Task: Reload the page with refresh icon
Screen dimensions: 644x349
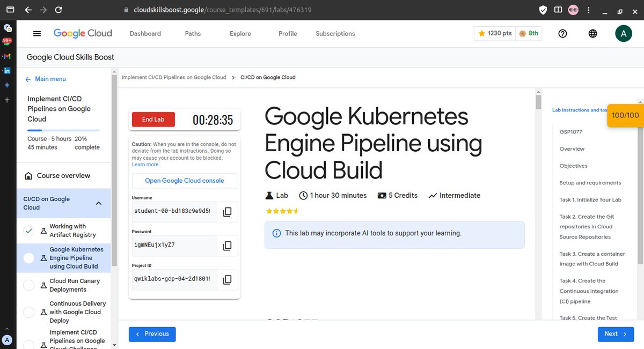Action: pos(58,10)
